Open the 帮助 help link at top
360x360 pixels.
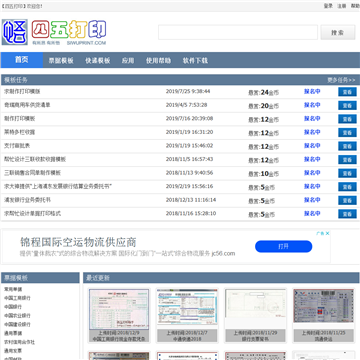[355, 6]
